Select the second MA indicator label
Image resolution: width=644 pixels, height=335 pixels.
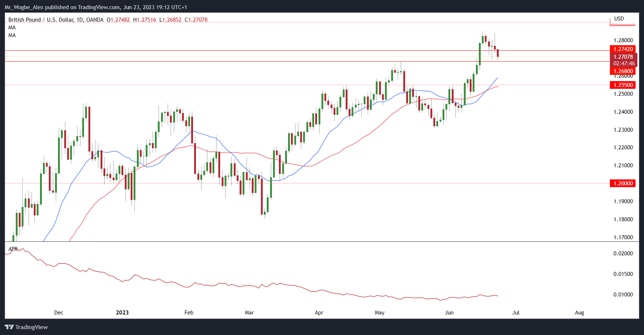pos(12,35)
